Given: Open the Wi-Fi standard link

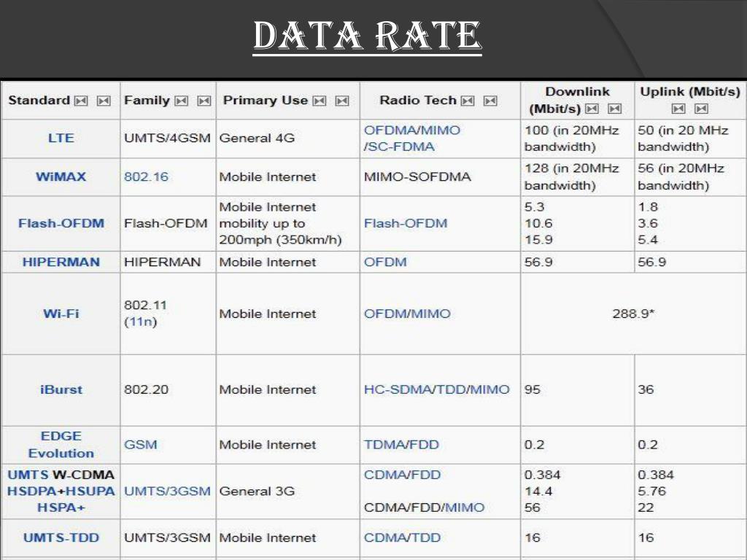Looking at the screenshot, I should tap(61, 314).
